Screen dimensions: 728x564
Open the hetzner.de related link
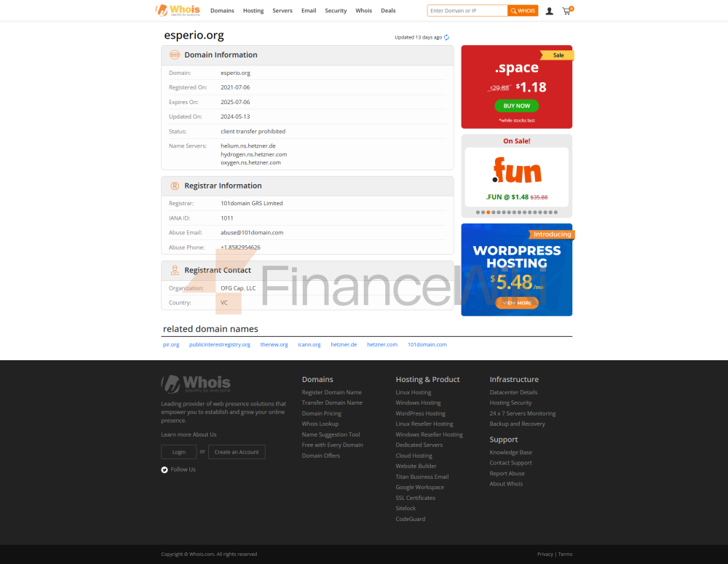344,344
